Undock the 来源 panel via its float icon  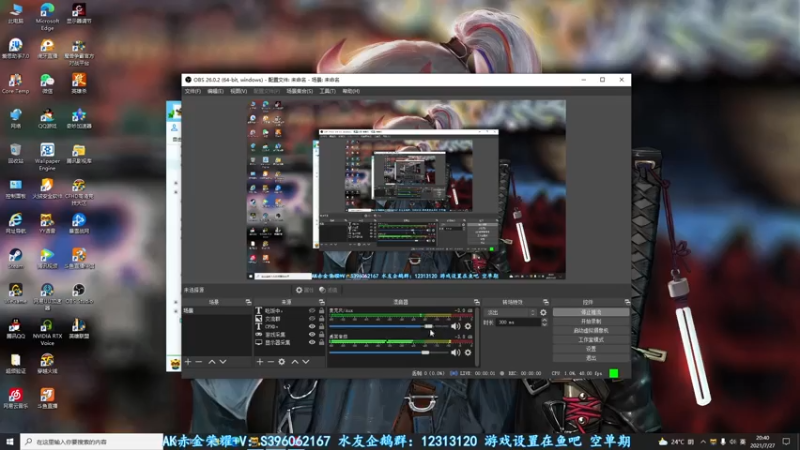pyautogui.click(x=321, y=302)
